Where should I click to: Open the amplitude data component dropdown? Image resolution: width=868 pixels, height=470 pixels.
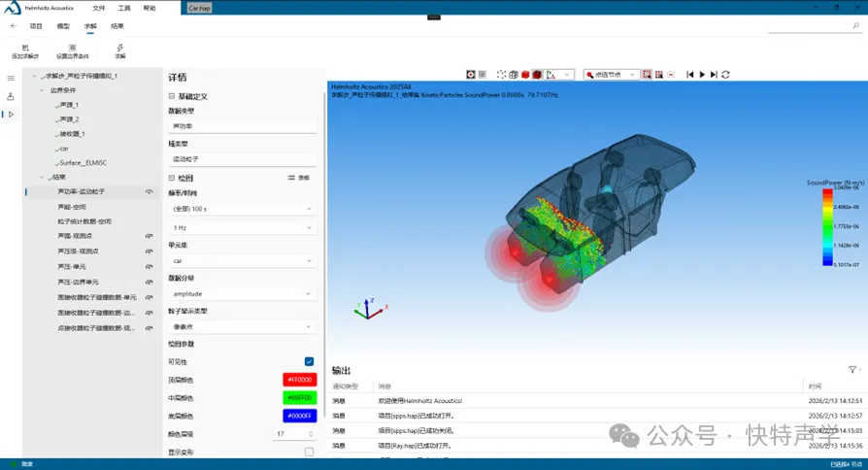[x=243, y=294]
